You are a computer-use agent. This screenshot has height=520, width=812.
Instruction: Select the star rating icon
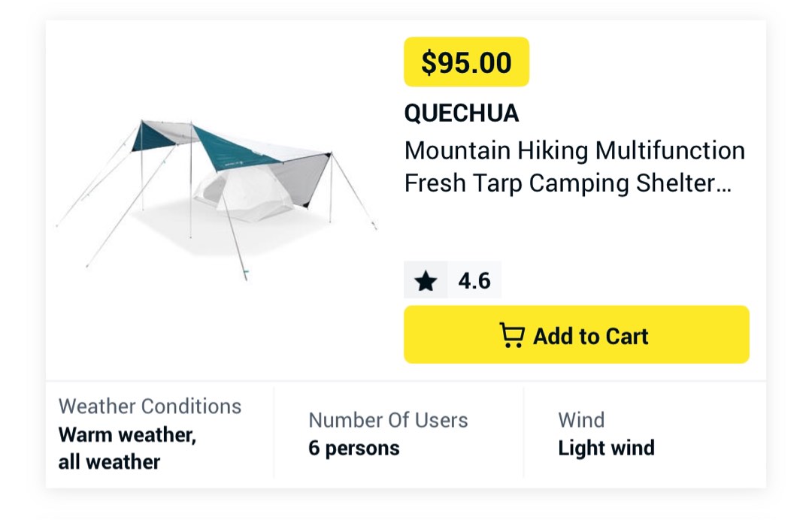coord(425,280)
